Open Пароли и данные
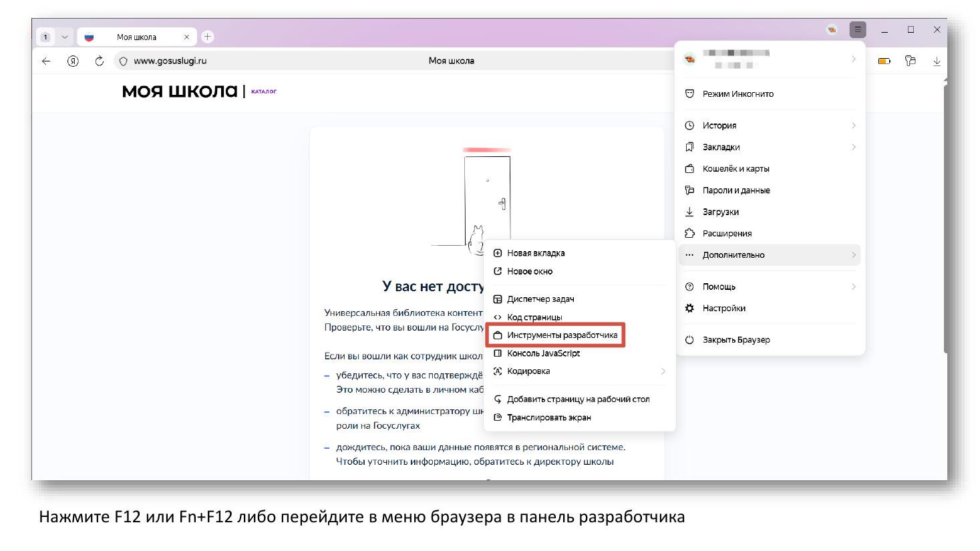The image size is (980, 551). coord(770,190)
